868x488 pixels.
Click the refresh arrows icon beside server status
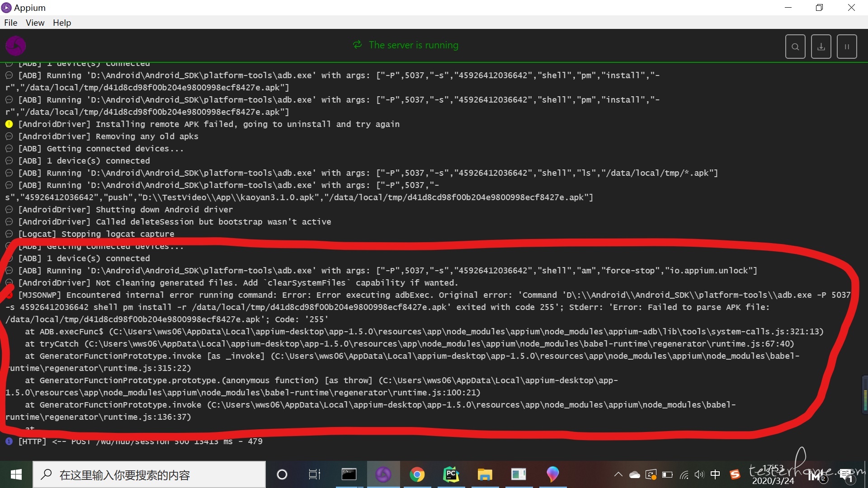pos(358,45)
